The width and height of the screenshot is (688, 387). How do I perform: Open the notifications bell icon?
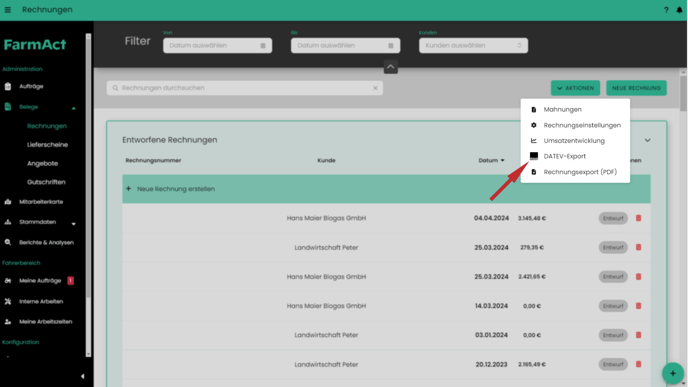coord(679,10)
